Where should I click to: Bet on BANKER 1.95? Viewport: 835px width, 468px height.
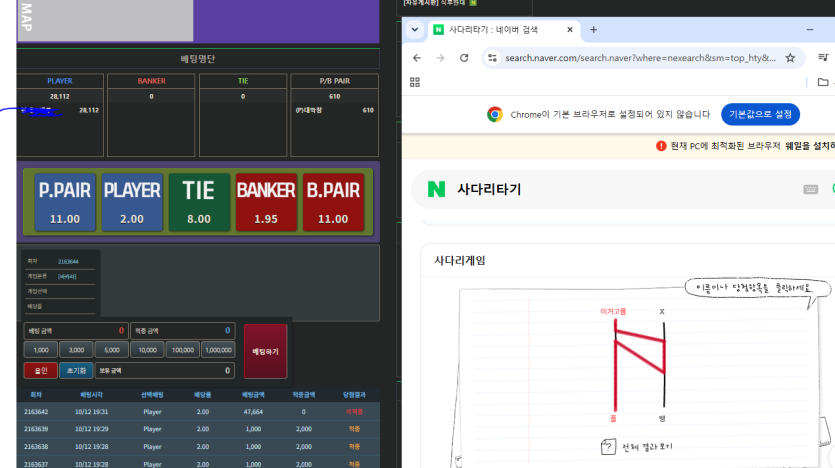click(x=266, y=202)
